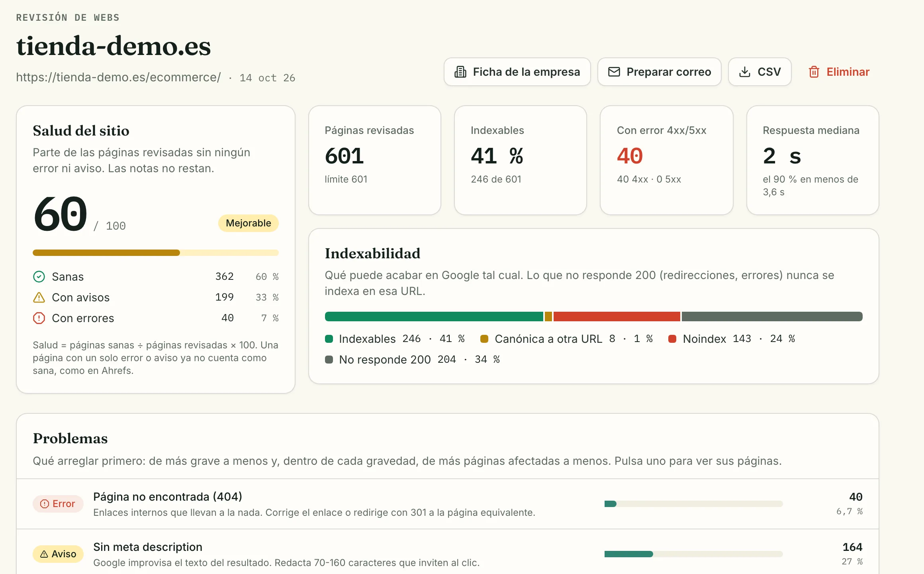Click the Mejorable status badge
This screenshot has width=924, height=574.
tap(249, 223)
